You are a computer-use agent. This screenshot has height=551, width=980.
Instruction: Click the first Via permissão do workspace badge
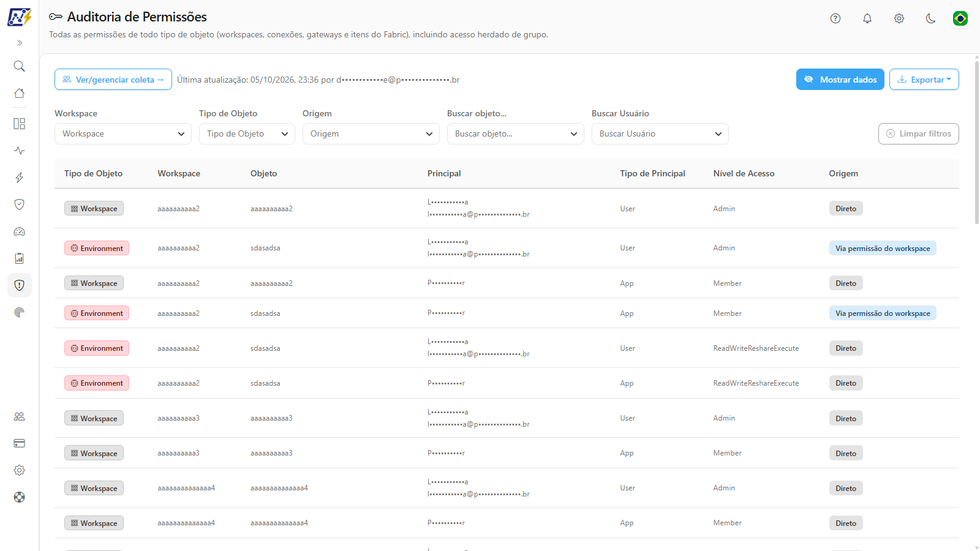[883, 249]
